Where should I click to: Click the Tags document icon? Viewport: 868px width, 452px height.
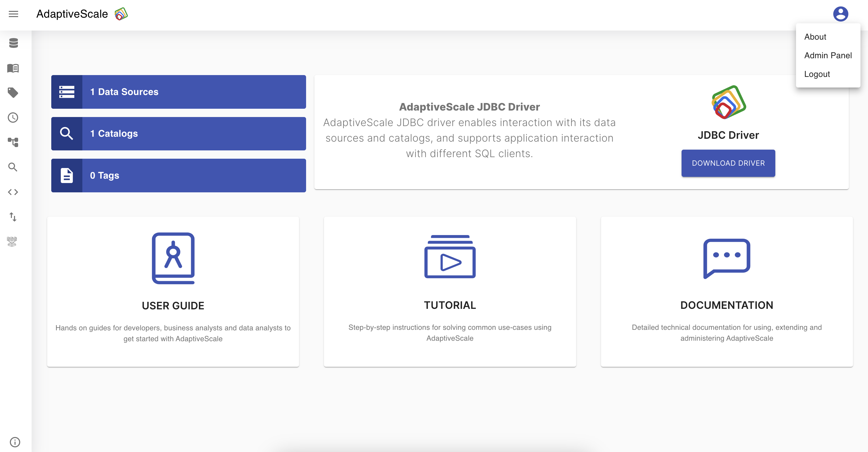[67, 176]
